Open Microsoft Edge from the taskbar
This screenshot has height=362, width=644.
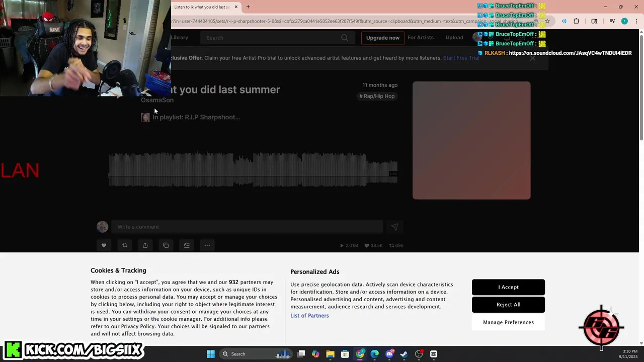coord(374,354)
